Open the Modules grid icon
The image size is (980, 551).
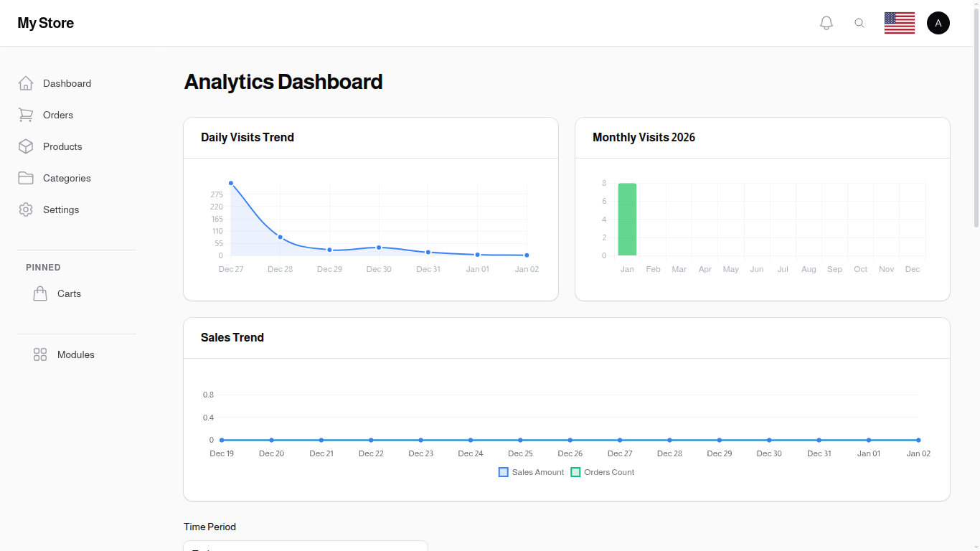point(40,354)
